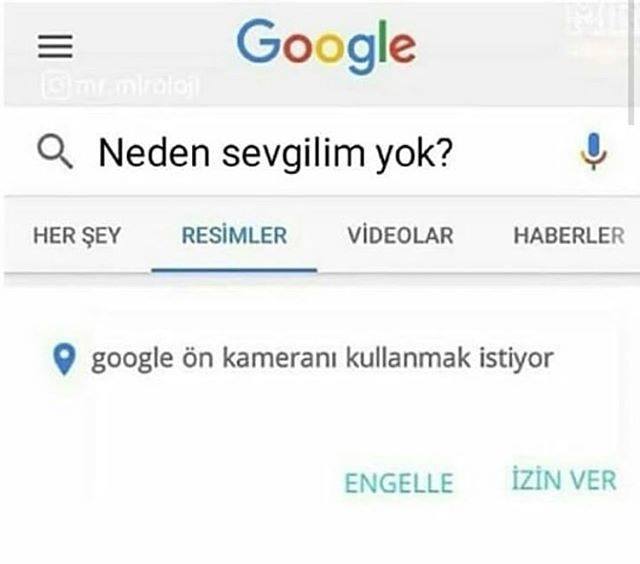640x564 pixels.
Task: Open the VİDEOLAR tab
Action: (400, 235)
